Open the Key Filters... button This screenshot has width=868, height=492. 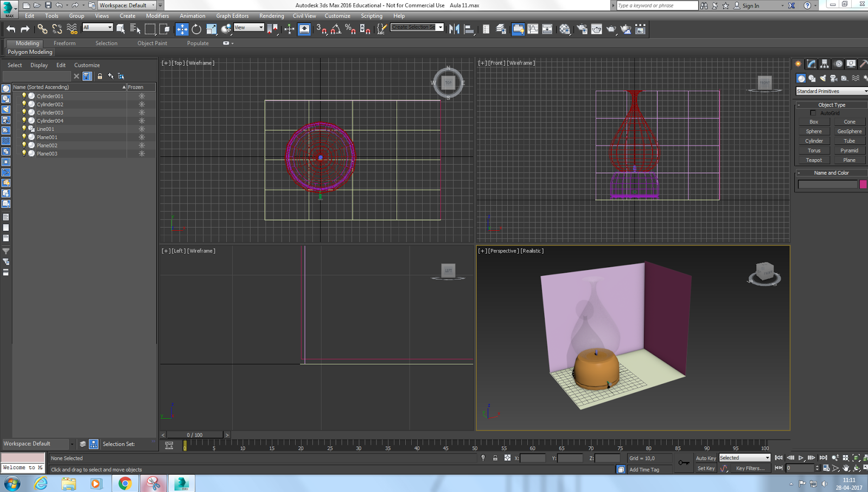coord(750,468)
